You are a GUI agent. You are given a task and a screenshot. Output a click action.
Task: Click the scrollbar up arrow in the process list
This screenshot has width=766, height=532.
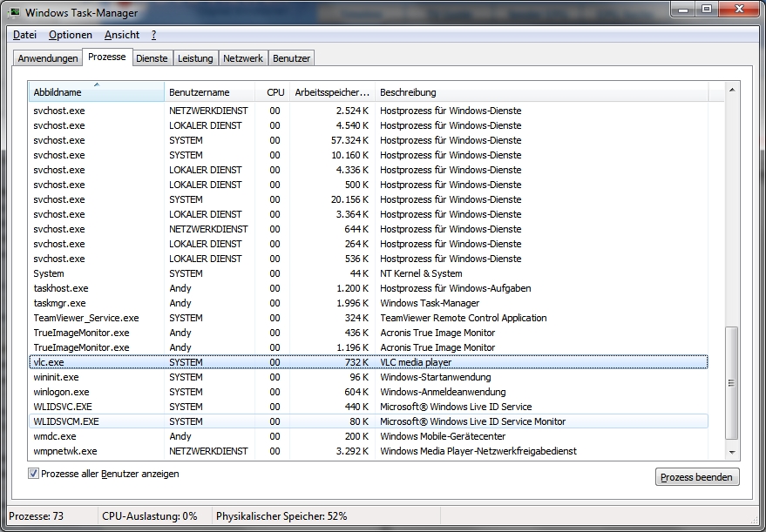coord(732,90)
